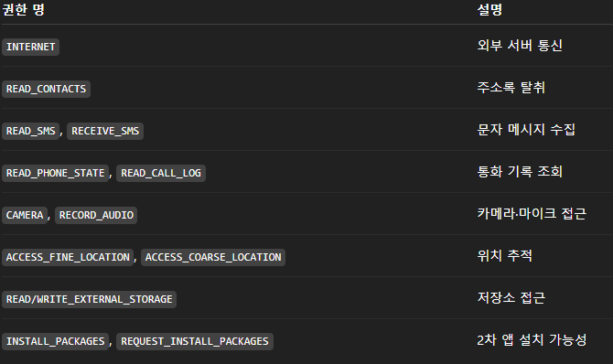Click the INSTALL_PACKAGES tag
This screenshot has width=613, height=364.
click(55, 341)
